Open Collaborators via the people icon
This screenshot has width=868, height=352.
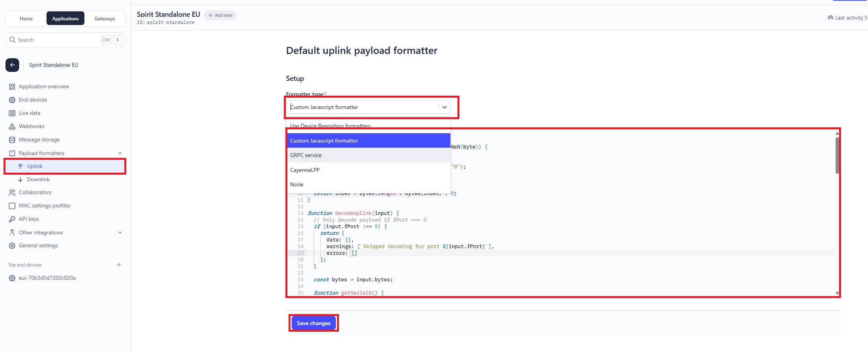coord(11,192)
